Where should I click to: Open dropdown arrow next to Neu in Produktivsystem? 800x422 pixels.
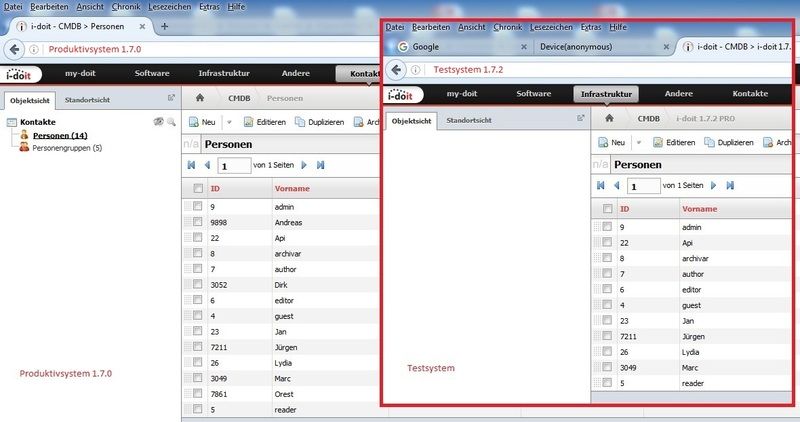coord(229,122)
